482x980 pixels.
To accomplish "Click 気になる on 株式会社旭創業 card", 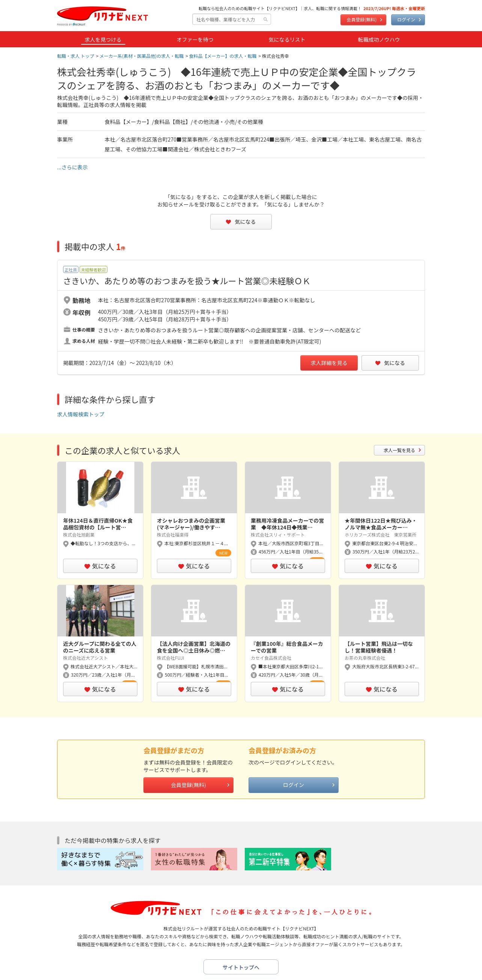I will pos(100,566).
